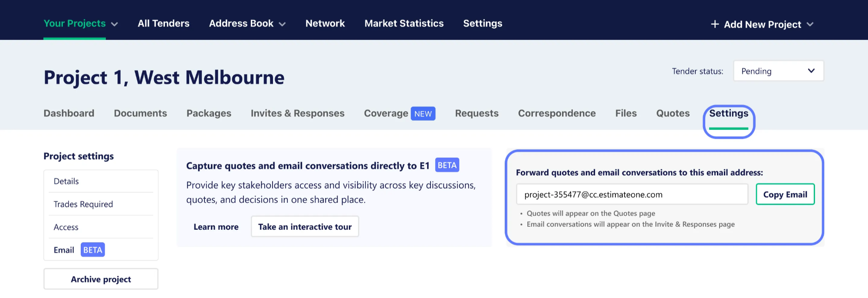The image size is (868, 298).
Task: Open the Packages tab
Action: pos(209,113)
